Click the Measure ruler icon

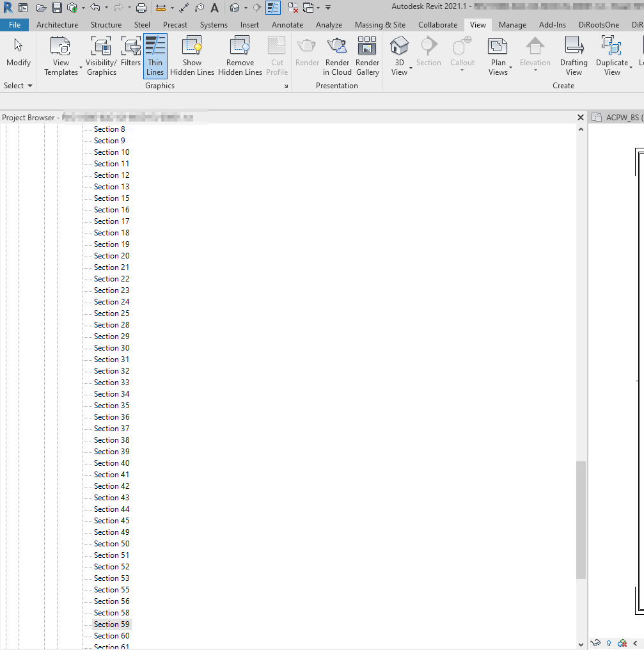[x=161, y=8]
